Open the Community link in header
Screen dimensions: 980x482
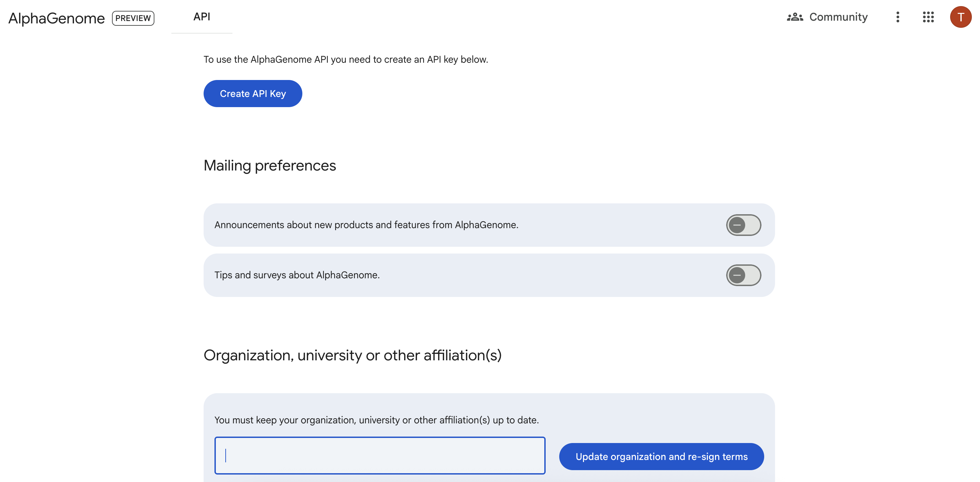click(x=827, y=17)
